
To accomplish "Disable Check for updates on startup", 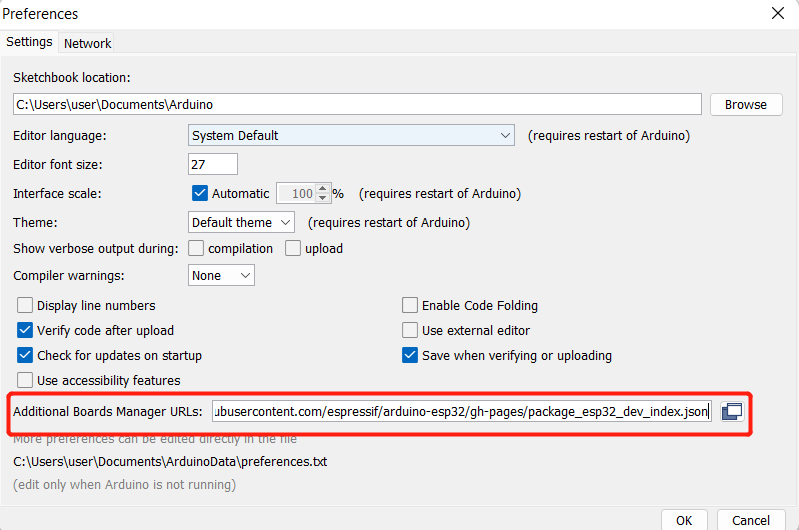I will (25, 355).
